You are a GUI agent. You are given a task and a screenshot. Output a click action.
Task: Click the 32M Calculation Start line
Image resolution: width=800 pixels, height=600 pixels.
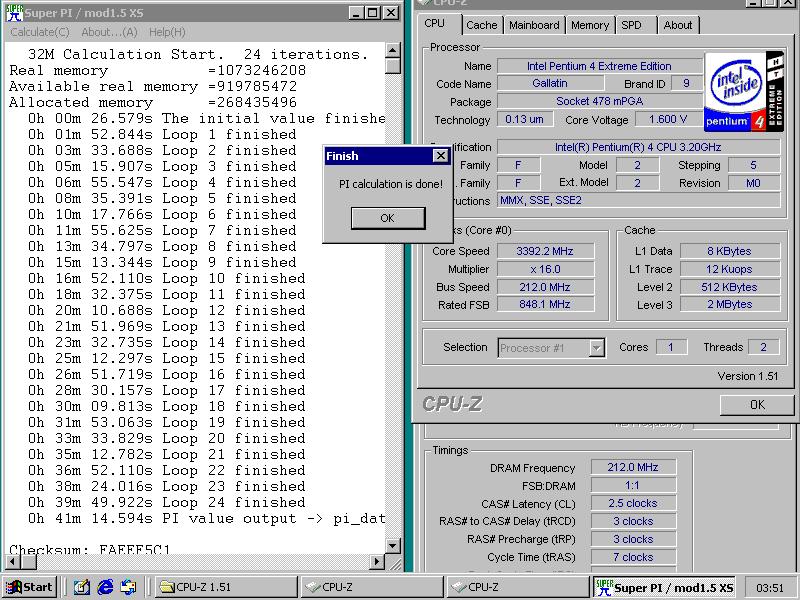point(198,54)
